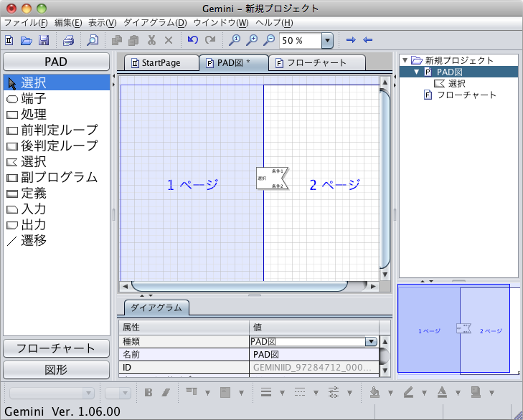
Task: Click the line color pen icon
Action: (408, 392)
